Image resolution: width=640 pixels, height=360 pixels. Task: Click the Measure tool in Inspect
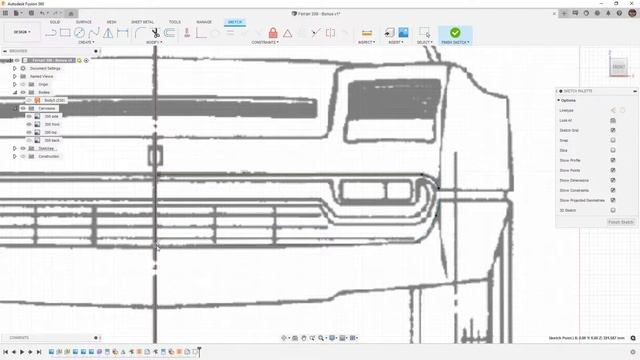pyautogui.click(x=367, y=33)
